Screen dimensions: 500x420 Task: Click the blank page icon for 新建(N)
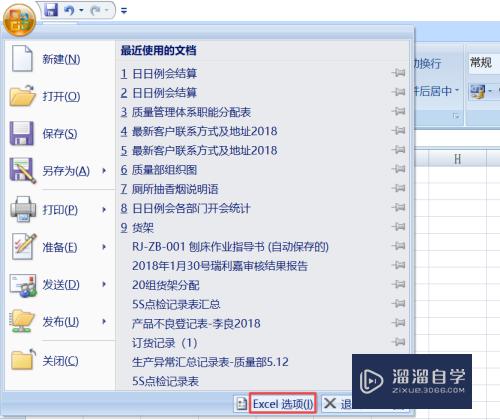[22, 59]
